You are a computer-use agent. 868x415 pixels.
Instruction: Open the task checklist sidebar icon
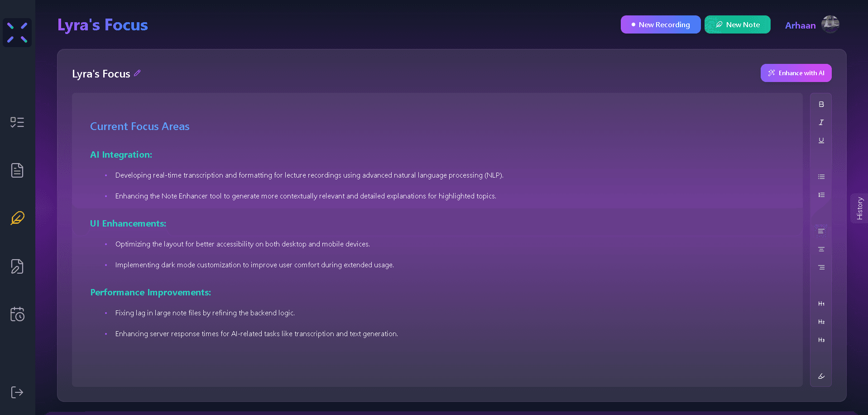click(17, 122)
